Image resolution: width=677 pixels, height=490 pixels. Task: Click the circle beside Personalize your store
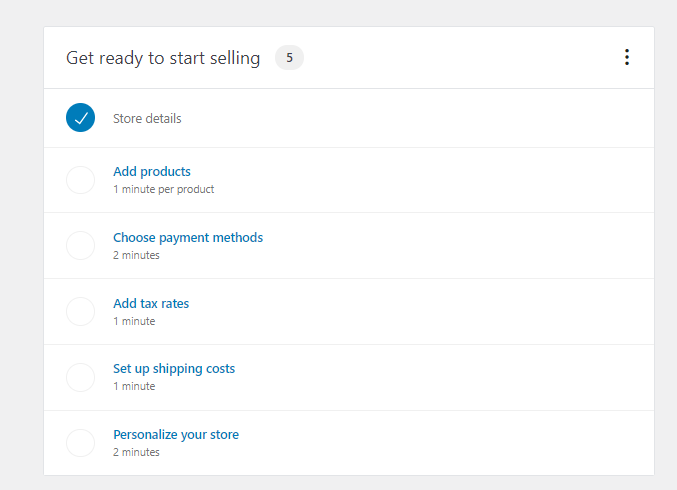[x=80, y=443]
